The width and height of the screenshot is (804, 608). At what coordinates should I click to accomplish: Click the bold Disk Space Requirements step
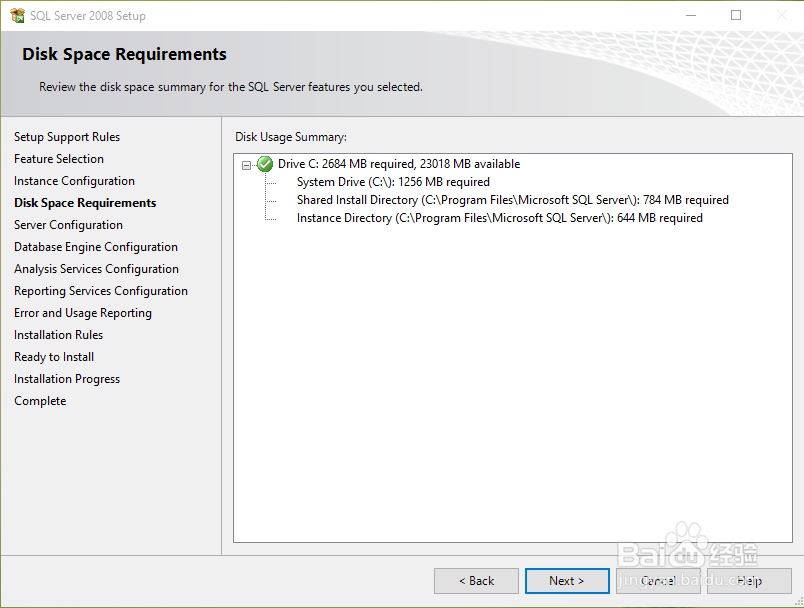click(x=85, y=203)
